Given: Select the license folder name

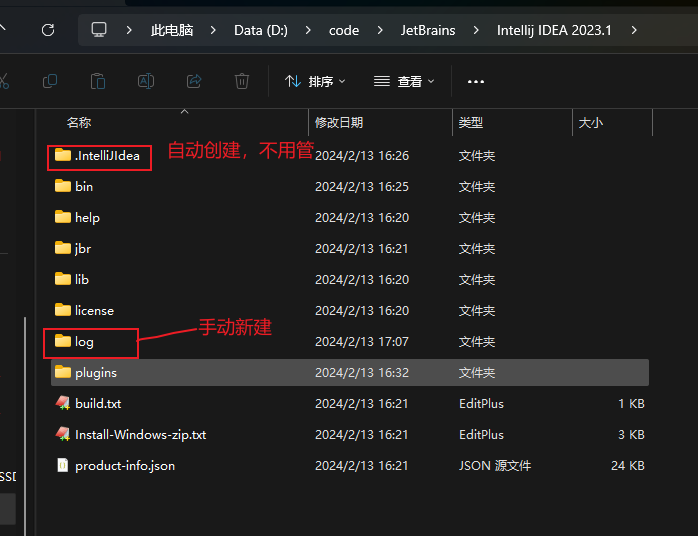Looking at the screenshot, I should point(94,310).
